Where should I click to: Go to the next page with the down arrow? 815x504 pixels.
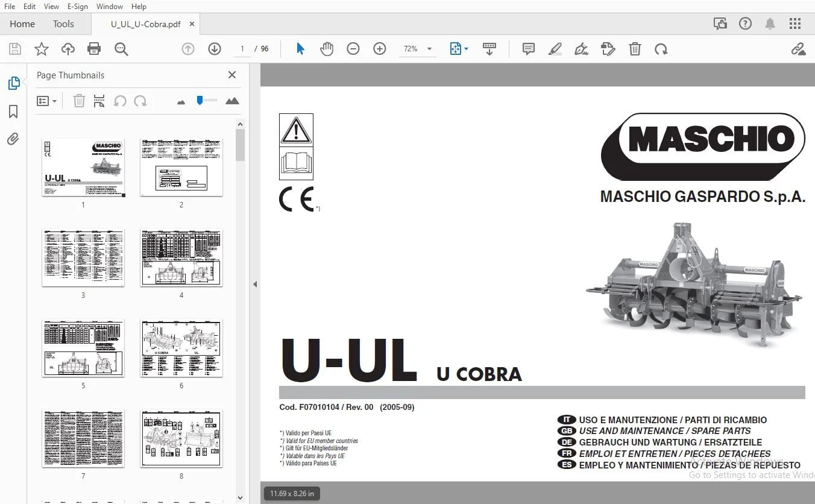tap(215, 49)
